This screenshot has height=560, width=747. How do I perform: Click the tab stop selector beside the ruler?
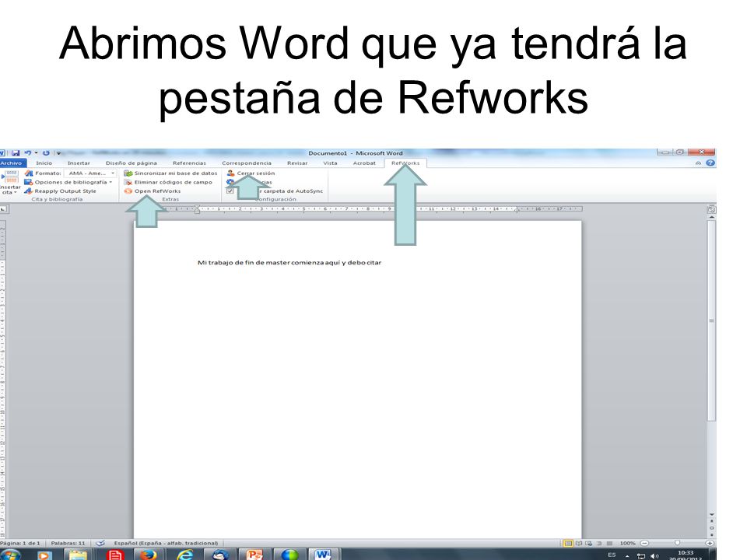(x=3, y=208)
